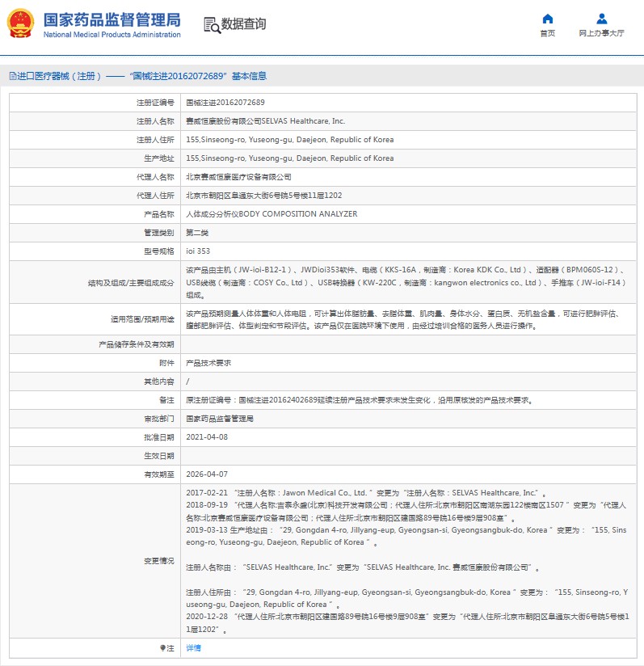The width and height of the screenshot is (644, 666).
Task: Select registration number 国械注进20162072689 cell
Action: click(225, 103)
